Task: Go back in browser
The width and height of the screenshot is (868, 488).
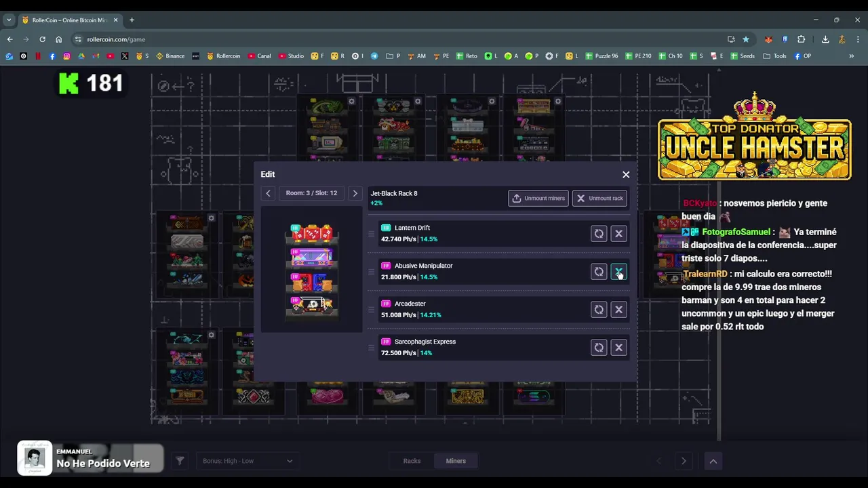Action: [x=9, y=39]
